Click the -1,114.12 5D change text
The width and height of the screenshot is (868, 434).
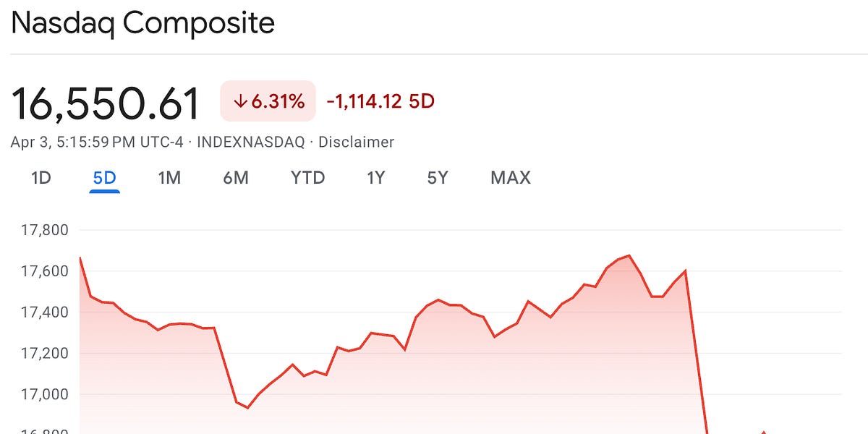tap(380, 101)
